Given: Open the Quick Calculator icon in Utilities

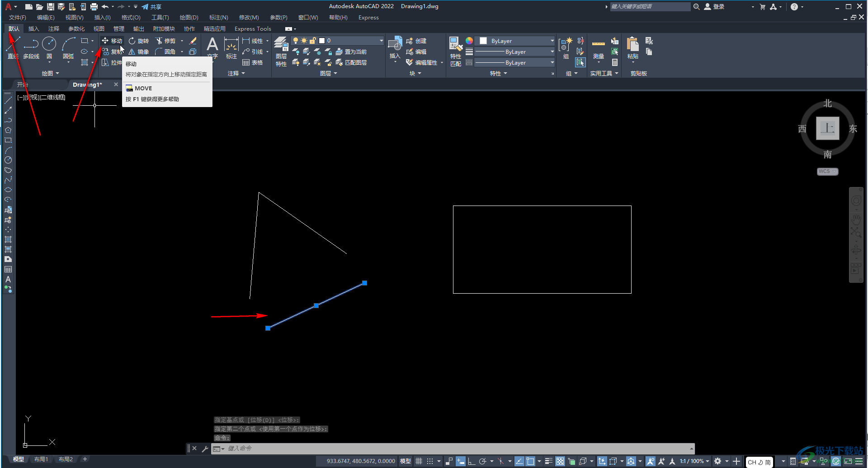Looking at the screenshot, I should [615, 62].
